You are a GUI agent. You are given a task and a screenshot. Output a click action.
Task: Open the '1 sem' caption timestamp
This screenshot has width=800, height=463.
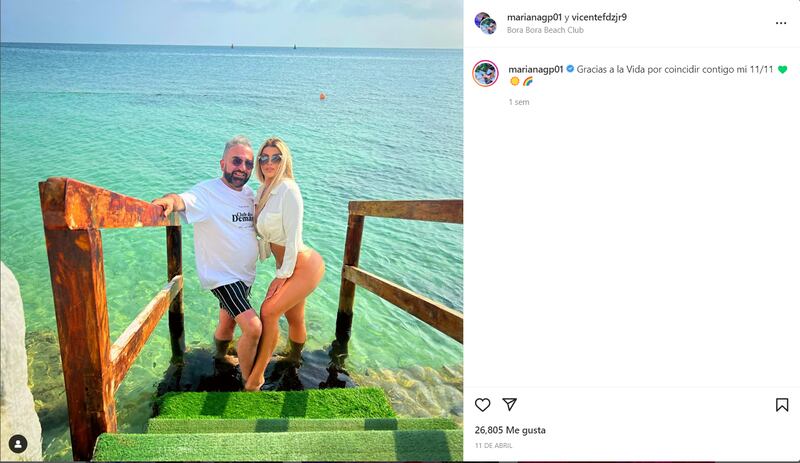tap(519, 102)
